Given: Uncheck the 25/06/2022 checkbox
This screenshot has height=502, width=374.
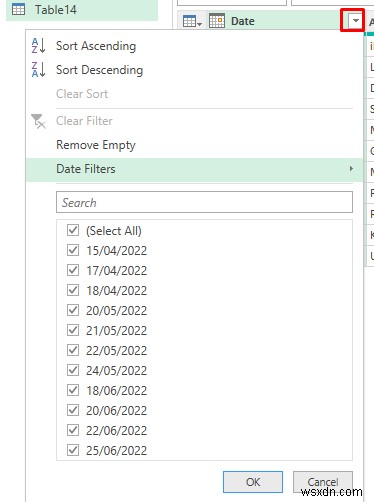Looking at the screenshot, I should coord(73,450).
